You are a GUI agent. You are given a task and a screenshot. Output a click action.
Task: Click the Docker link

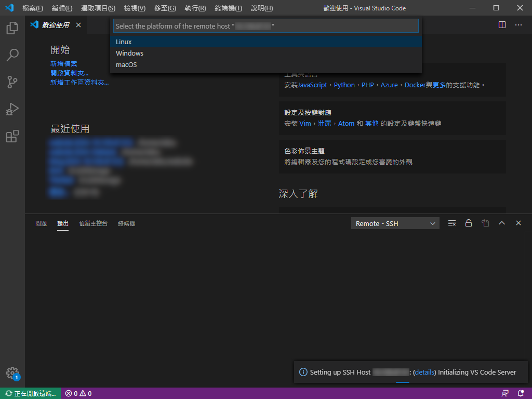[415, 85]
